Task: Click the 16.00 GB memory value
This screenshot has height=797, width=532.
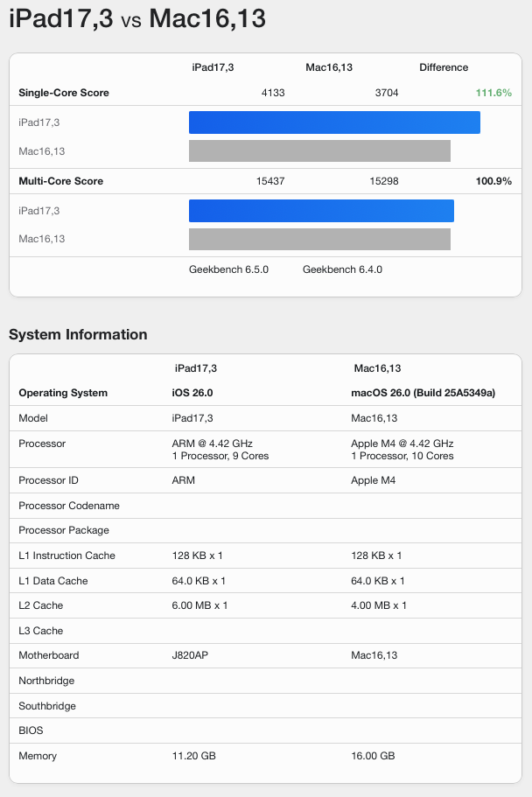Action: (x=373, y=756)
